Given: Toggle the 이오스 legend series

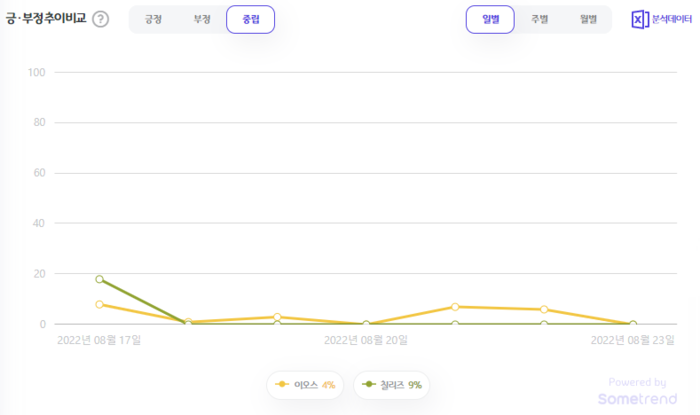Looking at the screenshot, I should pyautogui.click(x=305, y=385).
